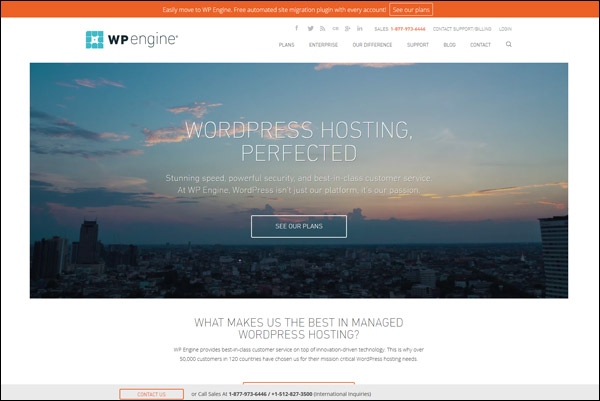
Task: Open WP Engine's Facebook page icon
Action: pos(297,28)
